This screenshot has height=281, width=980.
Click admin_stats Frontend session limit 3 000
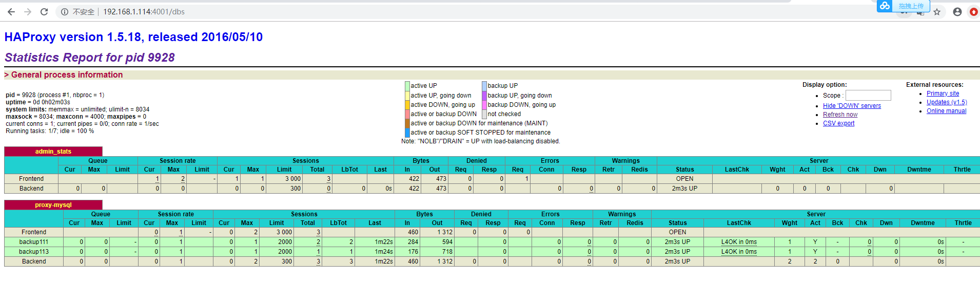[x=293, y=179]
